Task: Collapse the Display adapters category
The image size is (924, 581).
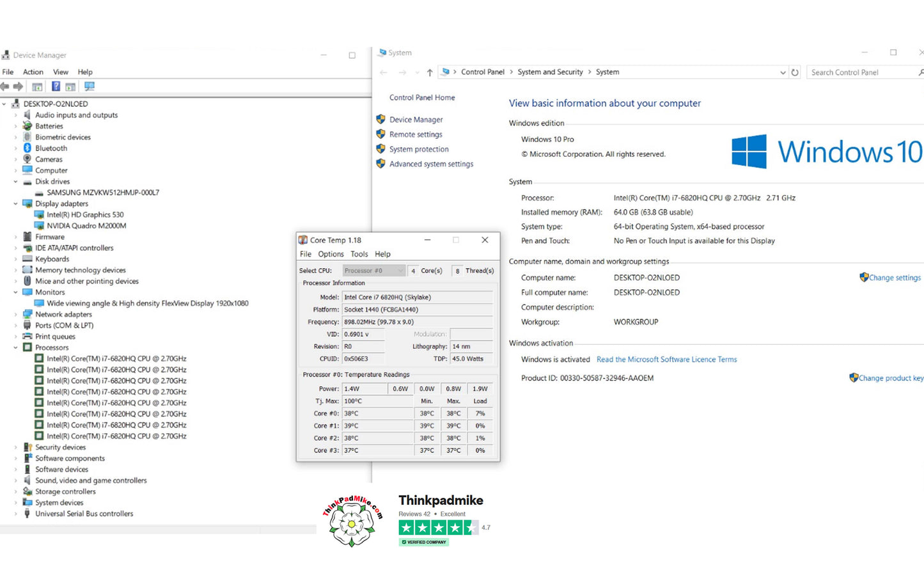Action: (x=15, y=203)
